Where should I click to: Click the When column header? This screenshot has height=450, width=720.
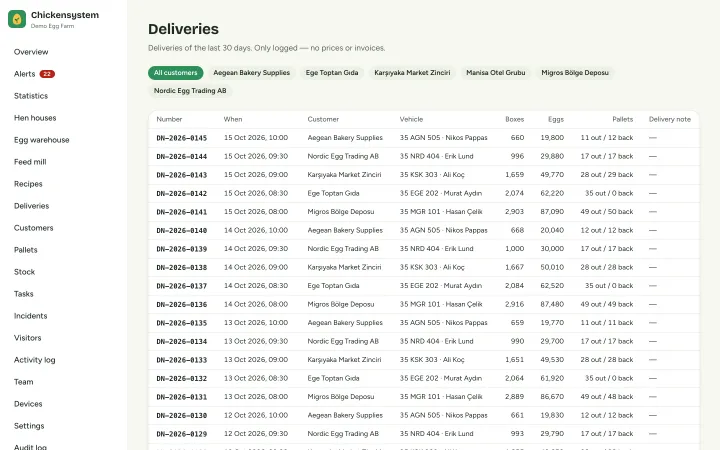(233, 119)
